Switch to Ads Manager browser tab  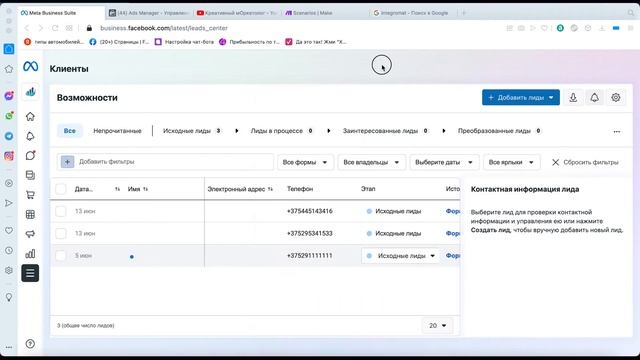click(149, 13)
